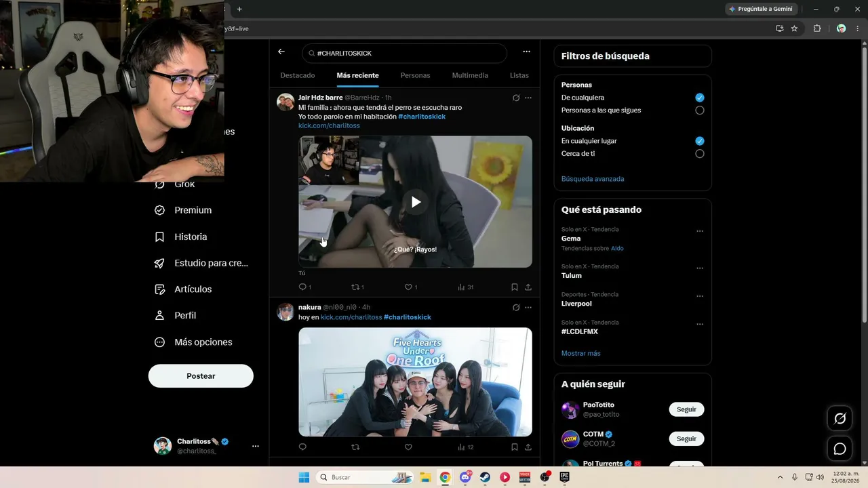Open Grok action on nakura's post
This screenshot has width=868, height=488.
pos(516,307)
